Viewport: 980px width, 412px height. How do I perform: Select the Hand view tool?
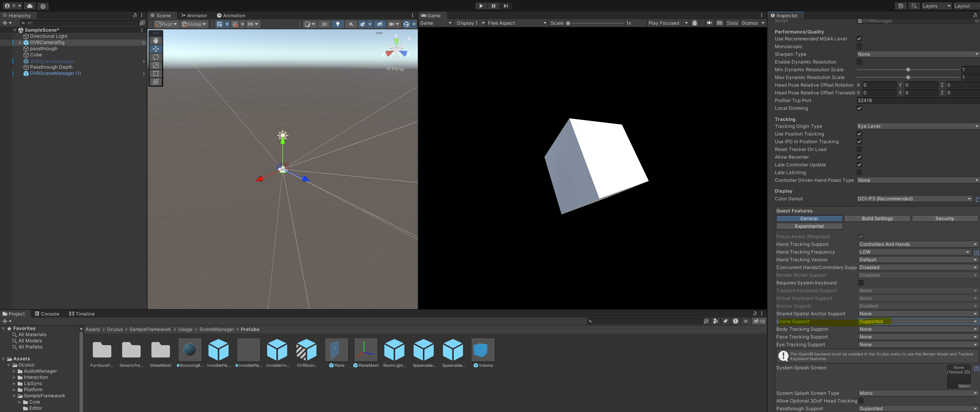156,41
